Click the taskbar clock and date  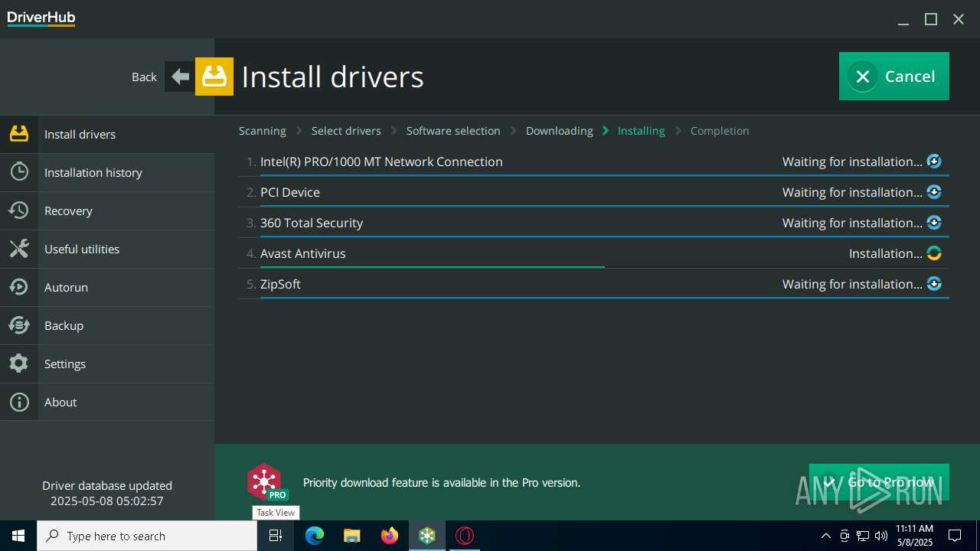click(915, 536)
